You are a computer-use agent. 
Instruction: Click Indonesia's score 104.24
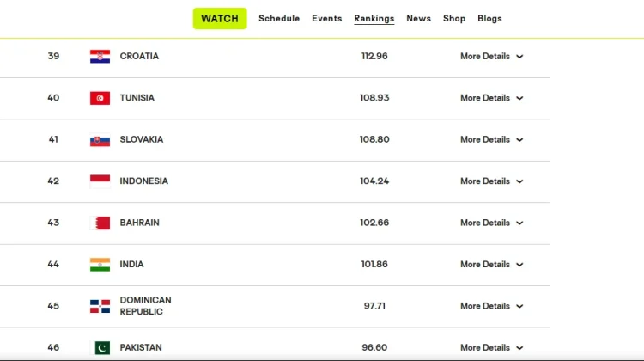[374, 180]
